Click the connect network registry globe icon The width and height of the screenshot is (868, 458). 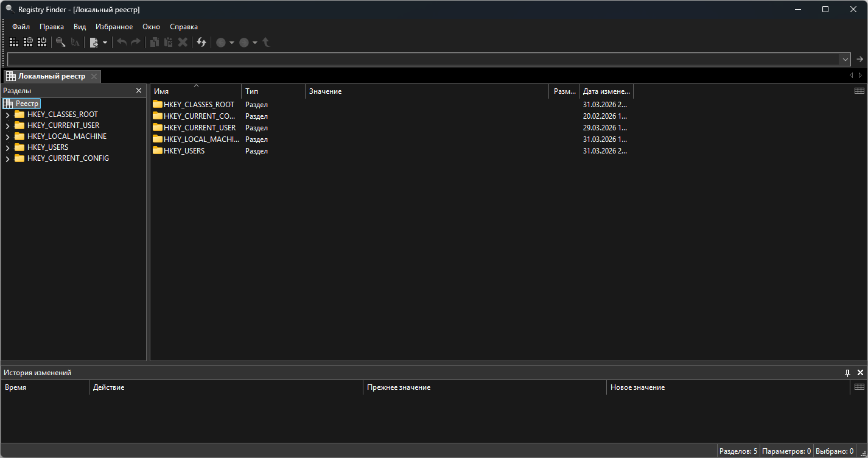[28, 42]
